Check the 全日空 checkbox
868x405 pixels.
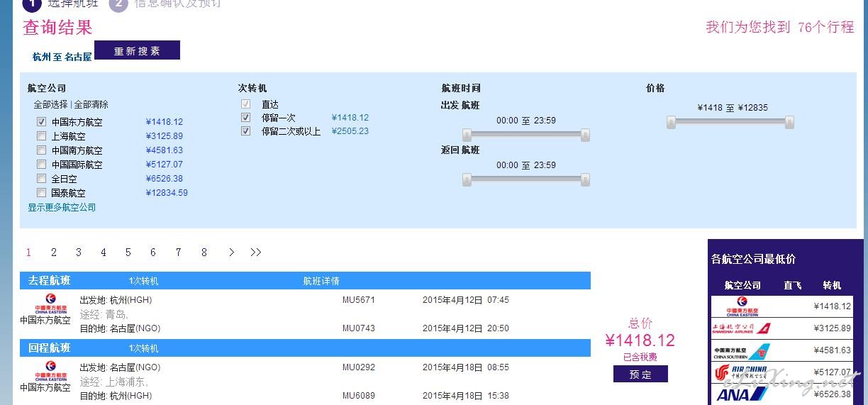click(41, 178)
